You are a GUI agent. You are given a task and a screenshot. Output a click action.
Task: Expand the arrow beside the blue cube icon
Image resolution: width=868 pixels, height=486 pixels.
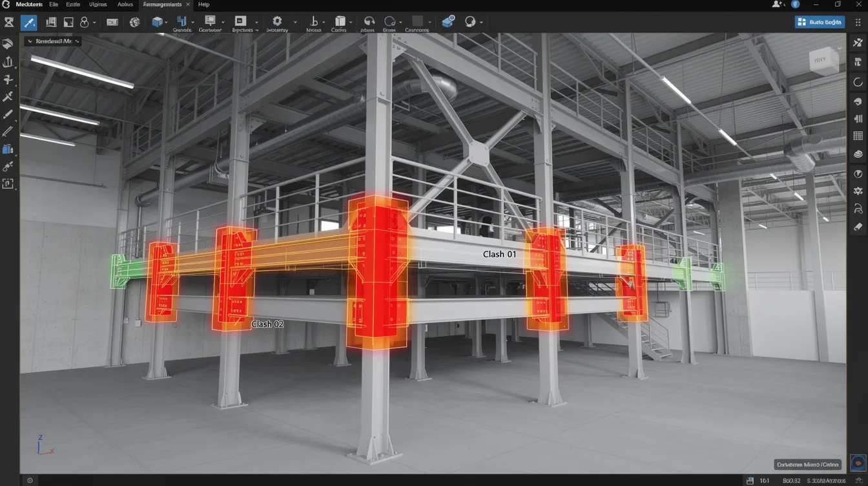(x=167, y=23)
